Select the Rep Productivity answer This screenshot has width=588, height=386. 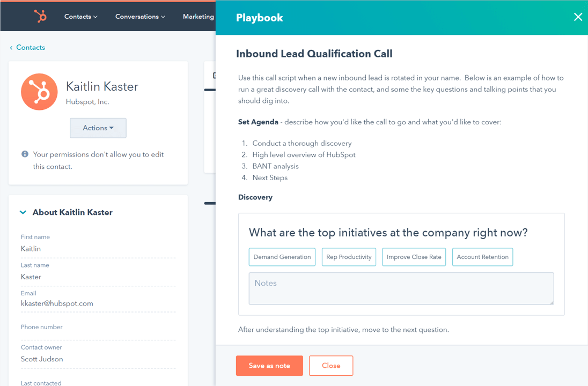pyautogui.click(x=349, y=257)
